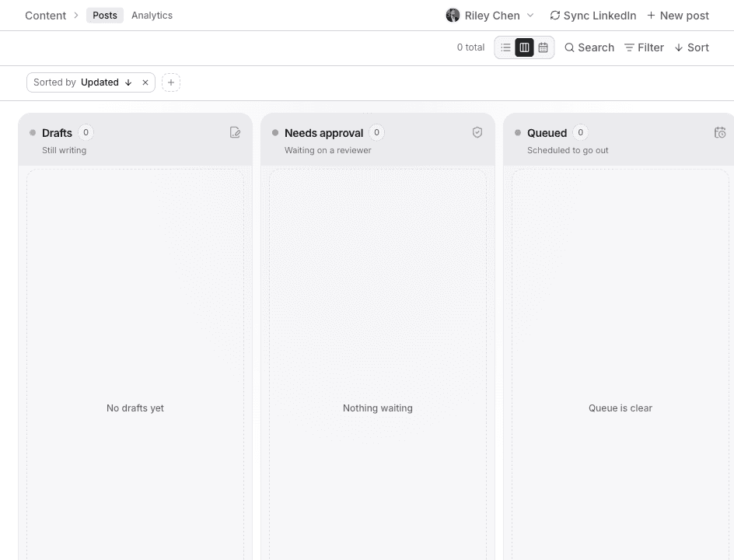
Task: Click the Queued status dot
Action: pos(518,132)
